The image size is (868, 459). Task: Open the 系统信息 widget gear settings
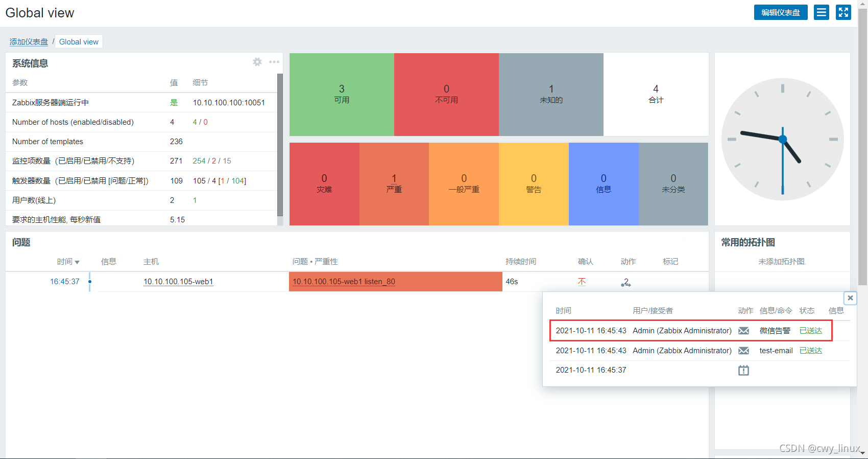tap(257, 62)
